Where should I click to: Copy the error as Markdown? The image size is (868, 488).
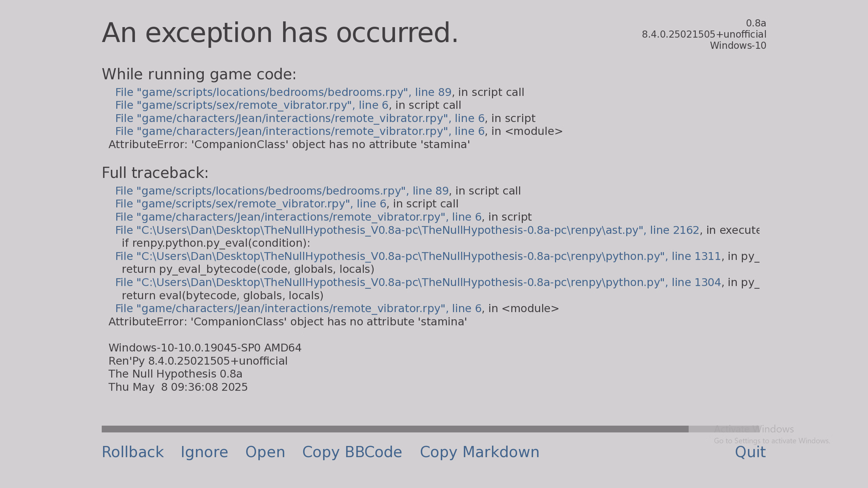(479, 452)
